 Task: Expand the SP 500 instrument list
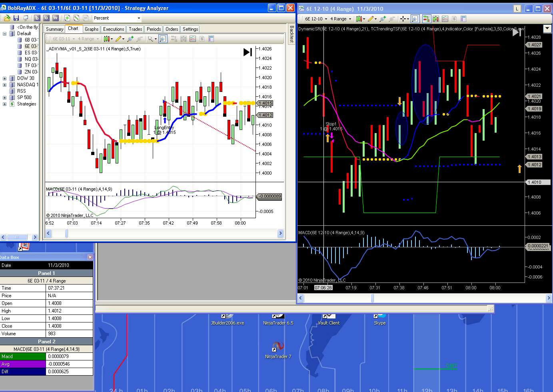(5, 98)
